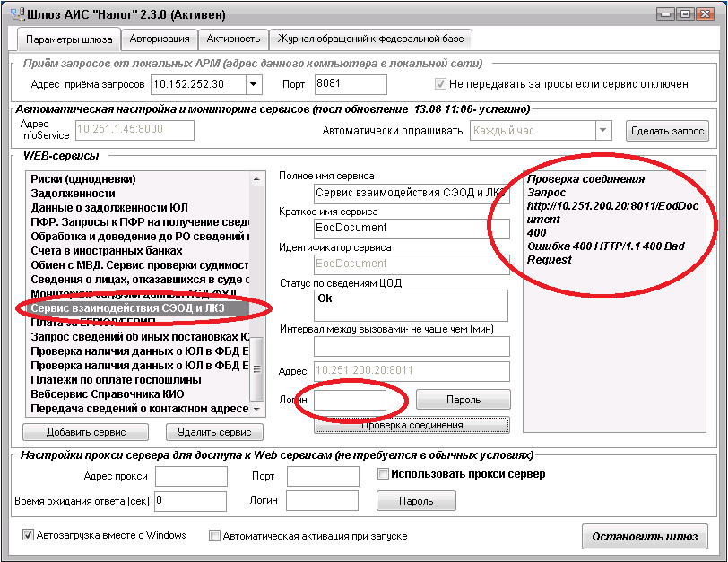Focus the Порт input field with 8081
The width and height of the screenshot is (728, 562).
point(351,84)
